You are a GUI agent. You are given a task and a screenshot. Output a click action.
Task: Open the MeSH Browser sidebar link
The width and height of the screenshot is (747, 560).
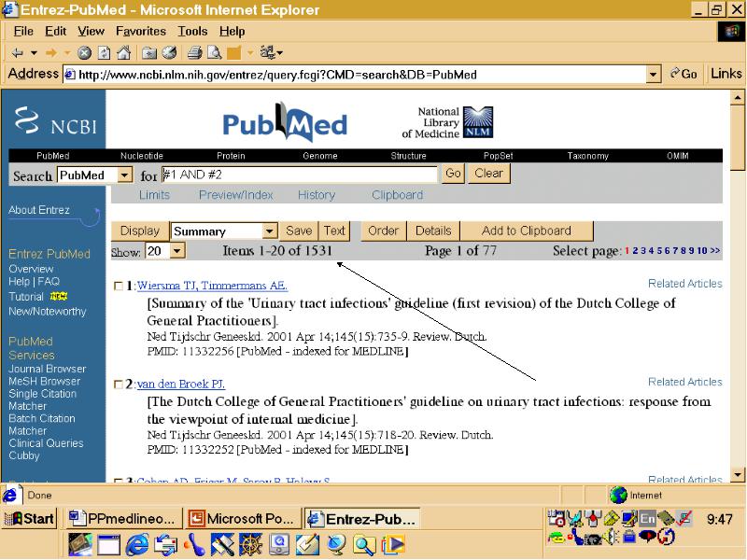click(x=44, y=382)
